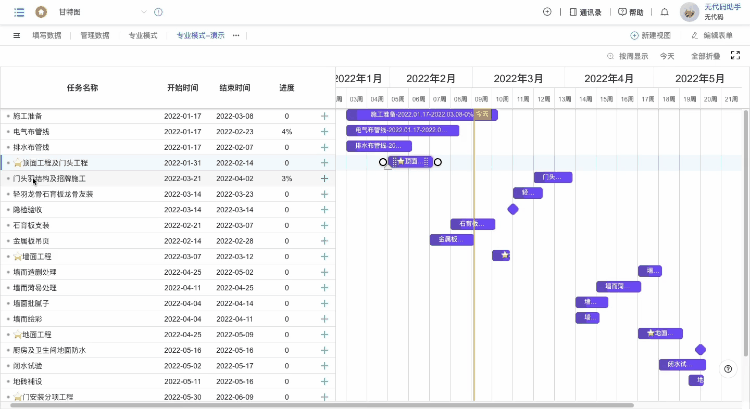Click the horizontal scrollbar at bottom
The height and width of the screenshot is (409, 750).
[x=321, y=405]
